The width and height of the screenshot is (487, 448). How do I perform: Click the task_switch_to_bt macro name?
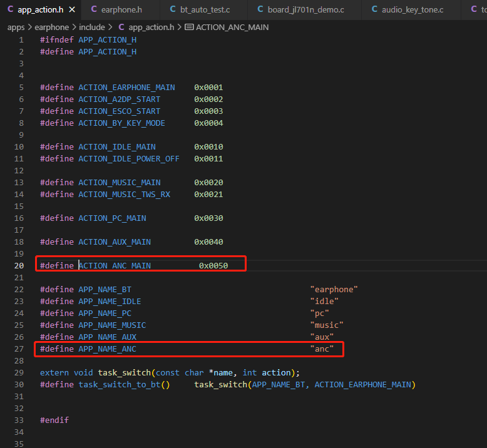coord(120,385)
